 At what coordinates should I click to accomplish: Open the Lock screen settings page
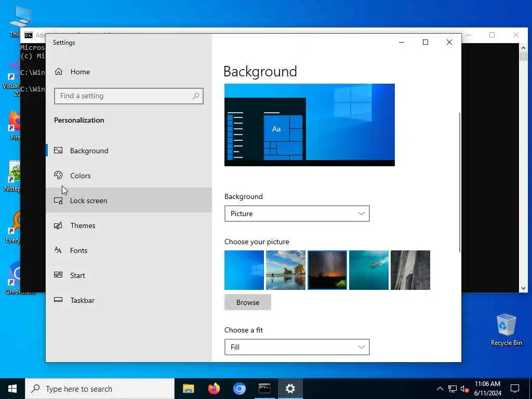pos(129,201)
